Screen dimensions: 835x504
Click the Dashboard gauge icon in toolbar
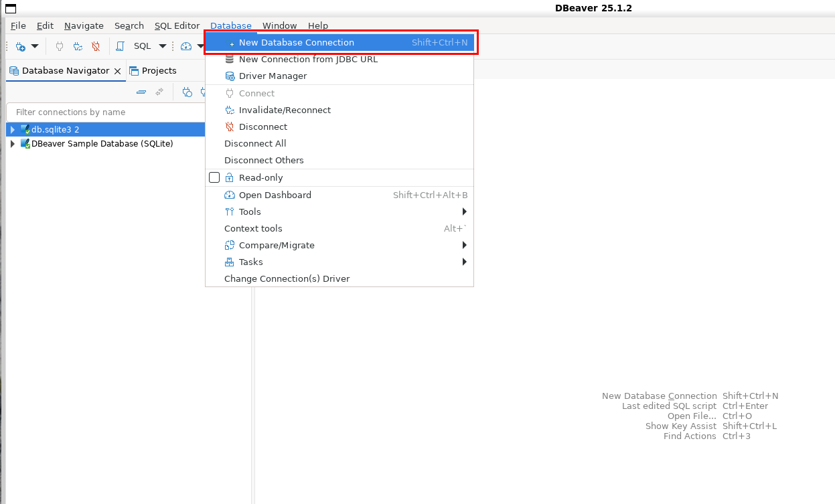pos(186,46)
